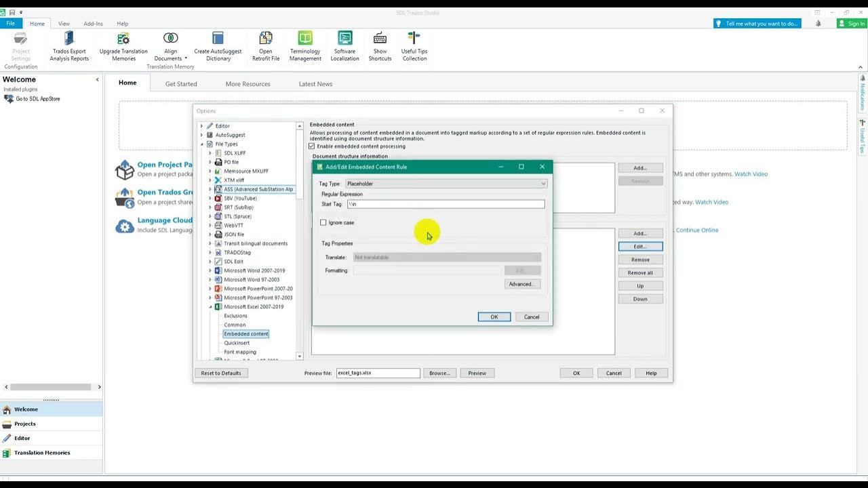Screen dimensions: 868x488
Task: Click the Open Trados GroupShare project icon
Action: click(x=125, y=197)
